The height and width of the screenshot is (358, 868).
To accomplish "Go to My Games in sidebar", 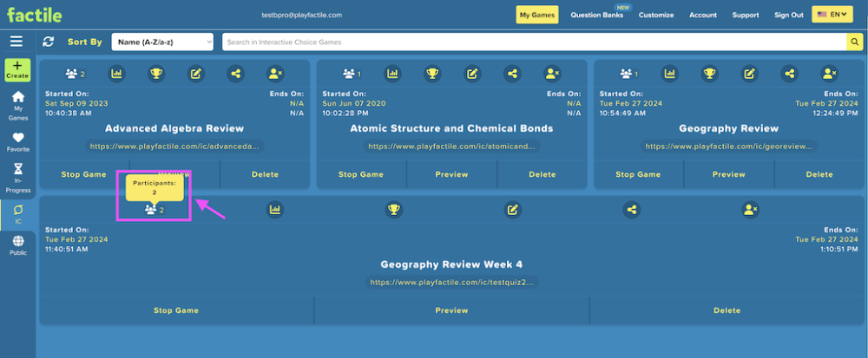I will click(17, 106).
